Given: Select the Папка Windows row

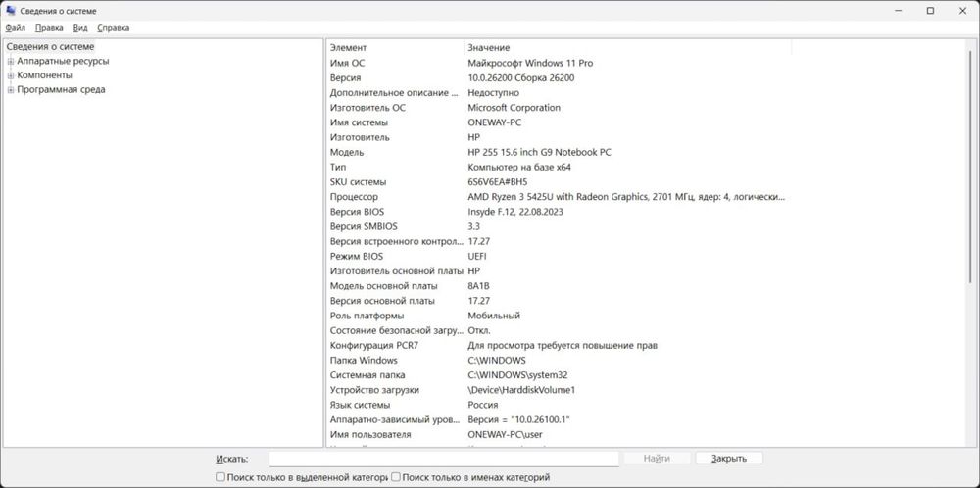Looking at the screenshot, I should pos(558,361).
